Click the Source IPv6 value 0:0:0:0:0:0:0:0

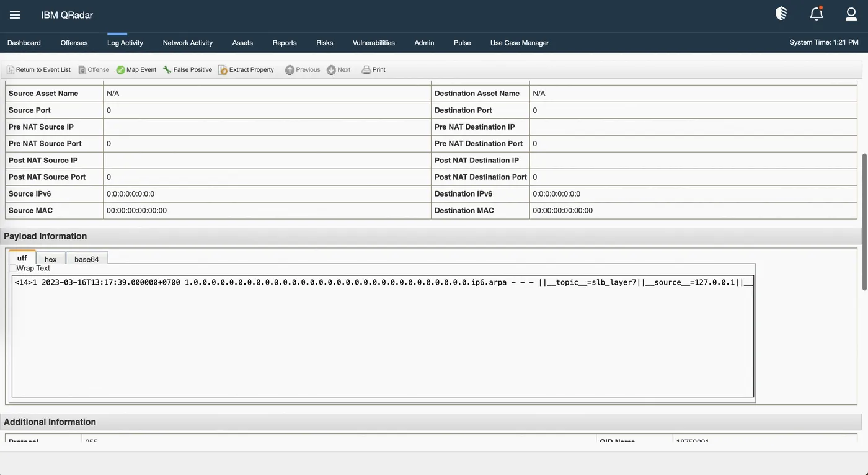point(130,194)
